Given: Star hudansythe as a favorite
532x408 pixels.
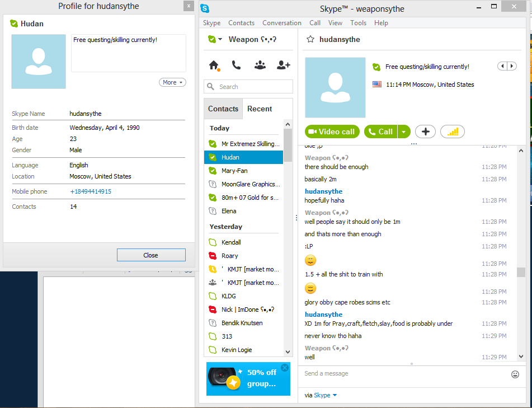Looking at the screenshot, I should [x=310, y=39].
